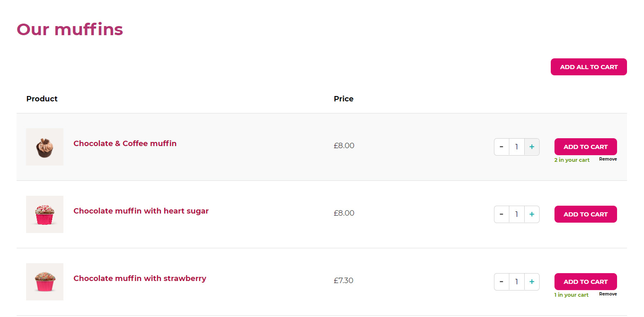Increase quantity for Chocolate muffin with heart sugar
The image size is (644, 317).
tap(532, 214)
